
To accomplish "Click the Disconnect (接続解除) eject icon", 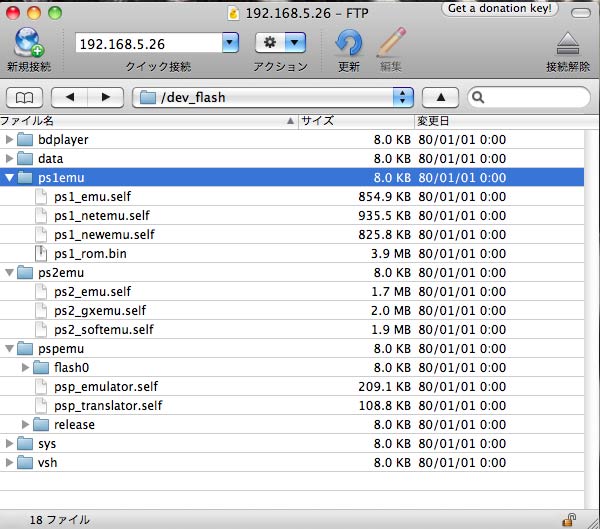I will pyautogui.click(x=568, y=43).
